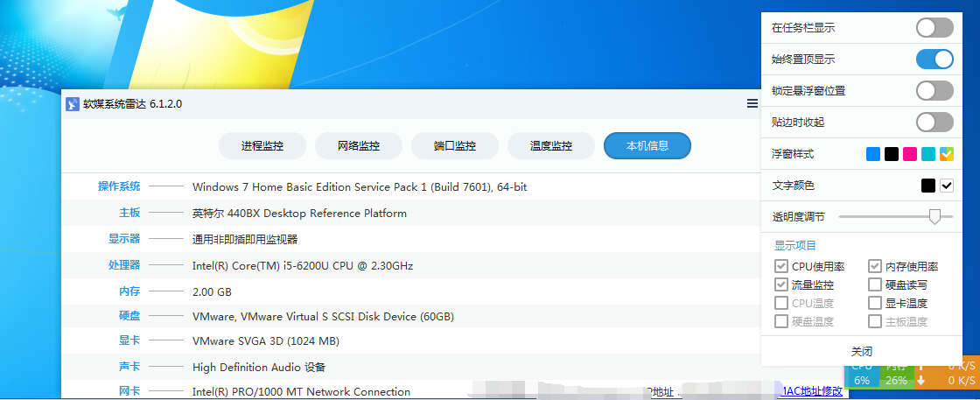Image resolution: width=980 pixels, height=400 pixels.
Task: Click 通用非即插即用监视器 value
Action: (245, 239)
